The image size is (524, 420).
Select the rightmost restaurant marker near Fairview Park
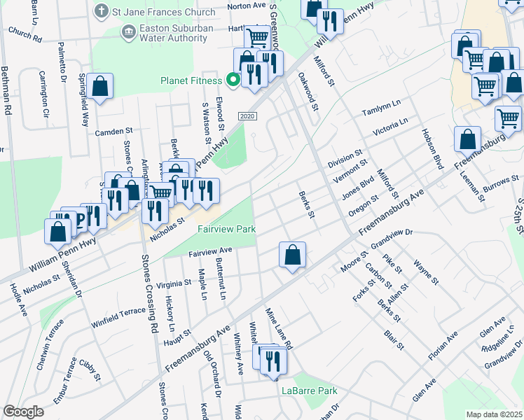coord(206,193)
